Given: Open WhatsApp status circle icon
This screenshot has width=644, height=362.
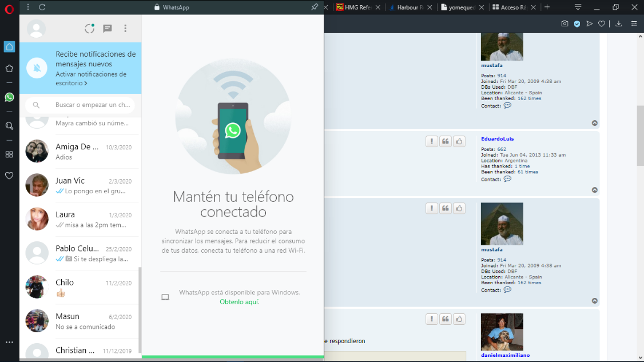Looking at the screenshot, I should (90, 29).
